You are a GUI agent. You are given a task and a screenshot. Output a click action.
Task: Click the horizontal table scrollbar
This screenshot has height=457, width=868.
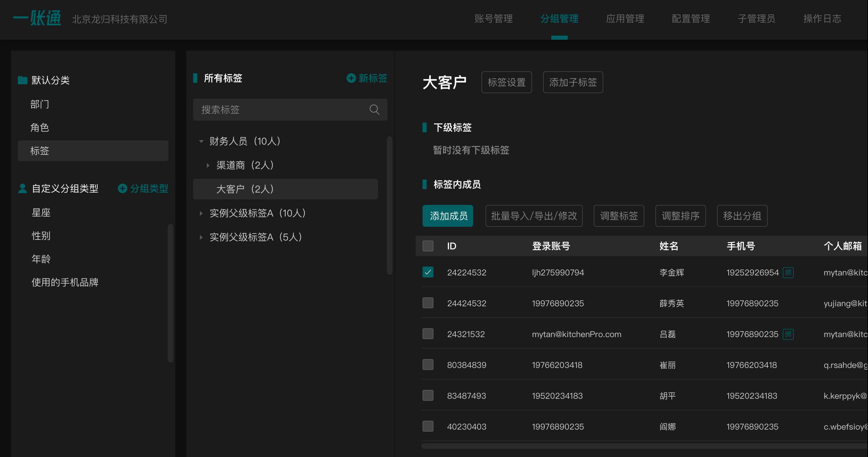click(x=644, y=446)
